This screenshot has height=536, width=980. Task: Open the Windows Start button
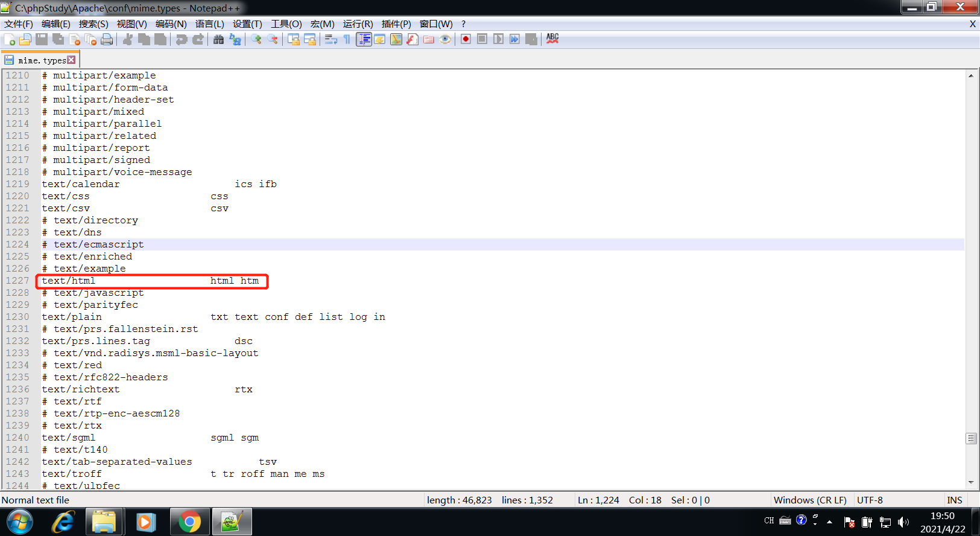[19, 522]
